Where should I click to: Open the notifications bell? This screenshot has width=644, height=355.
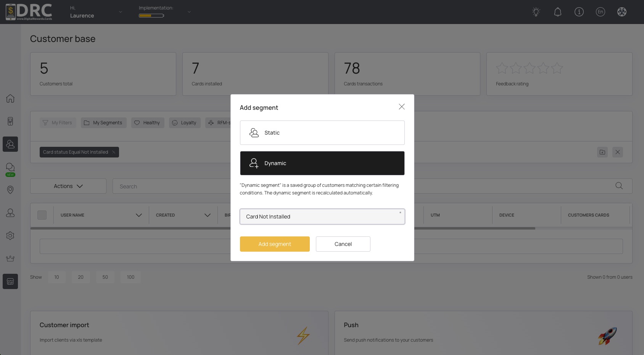pyautogui.click(x=557, y=12)
